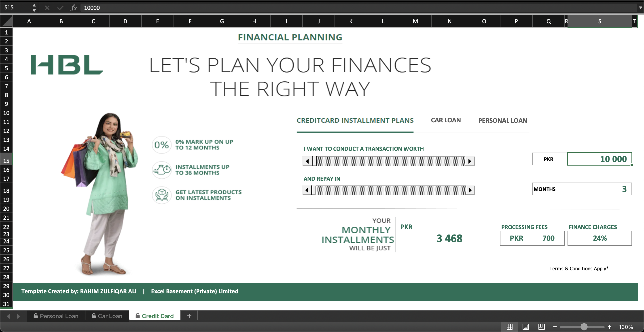Click the formula bar cancel X icon
This screenshot has height=332, width=644.
[47, 8]
